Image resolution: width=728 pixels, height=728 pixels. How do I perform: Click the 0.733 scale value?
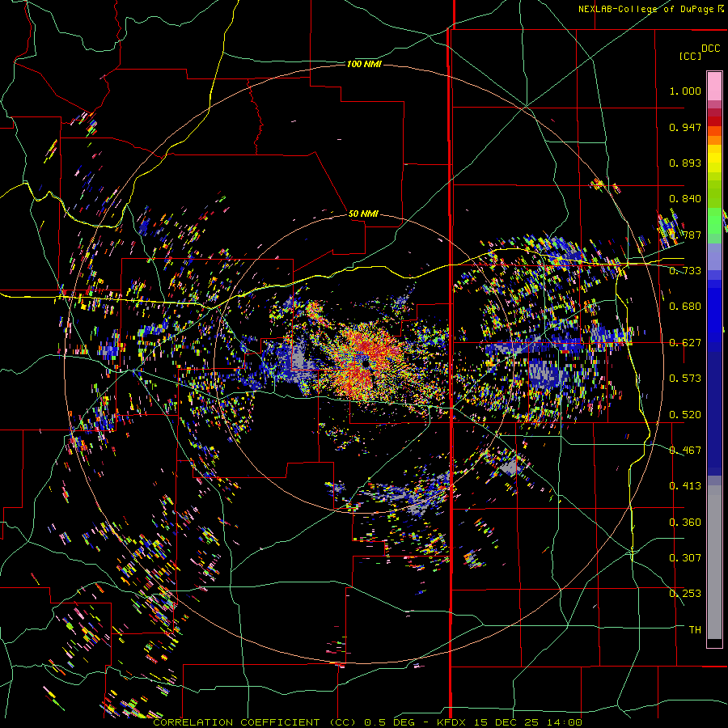(x=685, y=271)
